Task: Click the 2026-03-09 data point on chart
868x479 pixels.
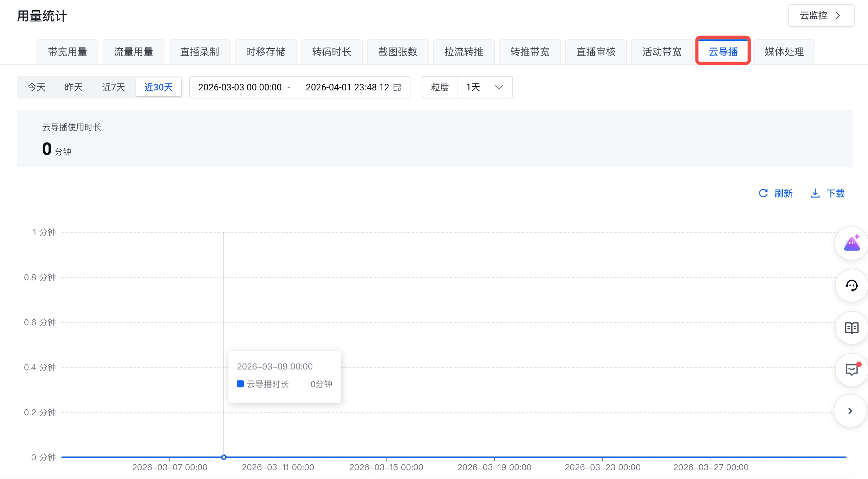Action: point(224,457)
